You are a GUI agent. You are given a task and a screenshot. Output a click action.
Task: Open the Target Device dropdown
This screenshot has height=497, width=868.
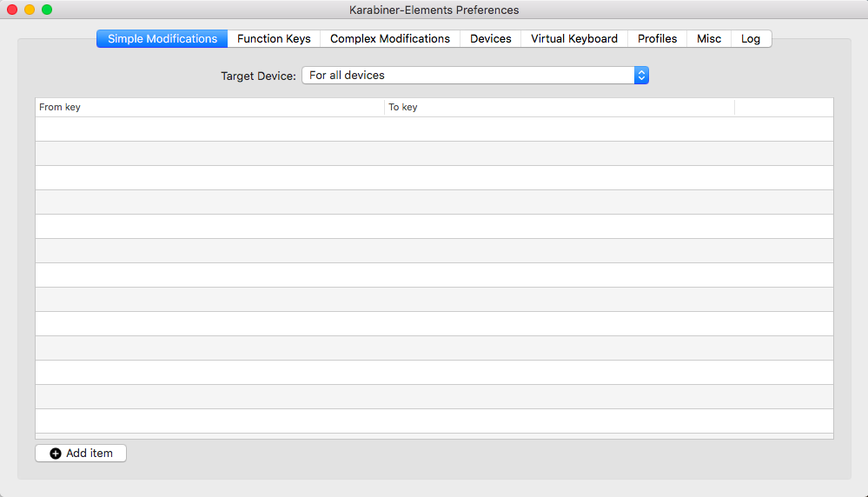(475, 76)
